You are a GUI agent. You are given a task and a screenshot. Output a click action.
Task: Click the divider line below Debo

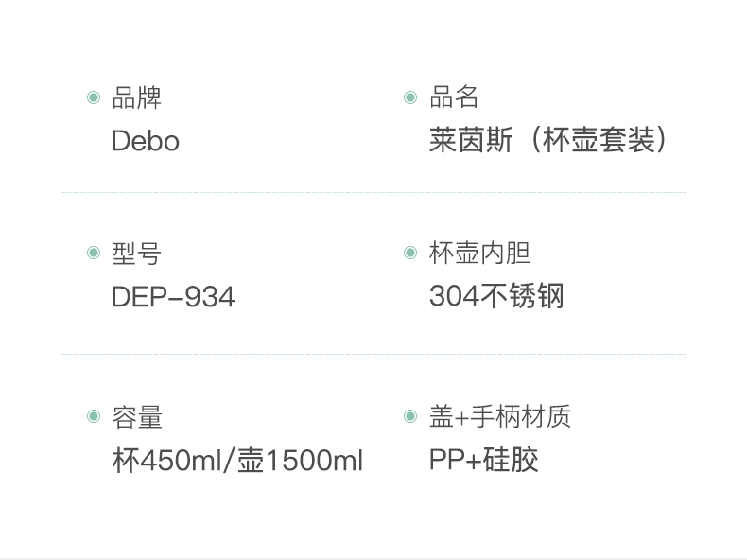click(373, 192)
